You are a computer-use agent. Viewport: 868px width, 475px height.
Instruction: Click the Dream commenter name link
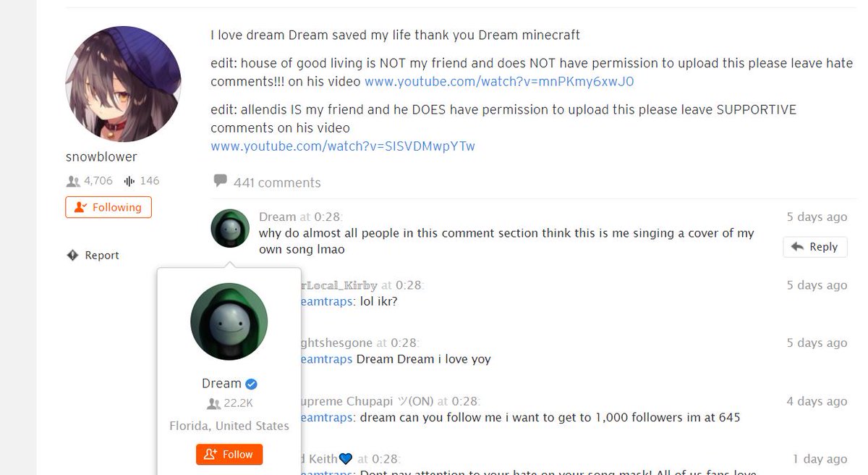[278, 217]
